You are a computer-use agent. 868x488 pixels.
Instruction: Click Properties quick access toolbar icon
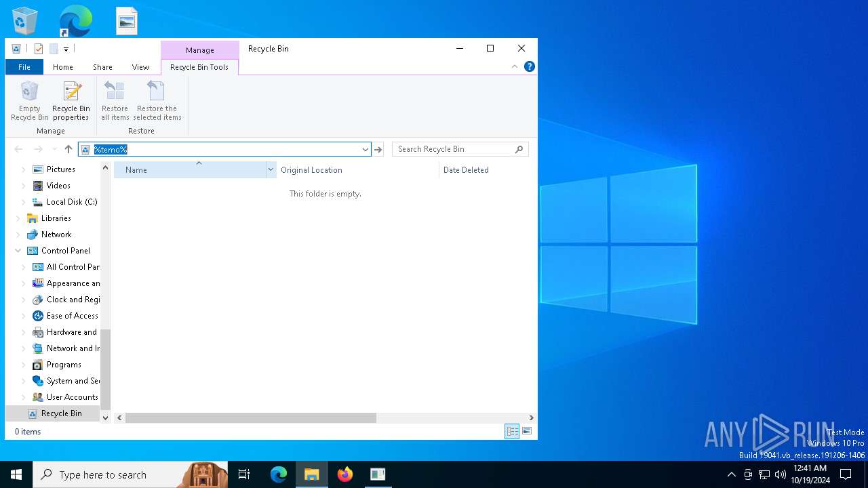[x=39, y=49]
